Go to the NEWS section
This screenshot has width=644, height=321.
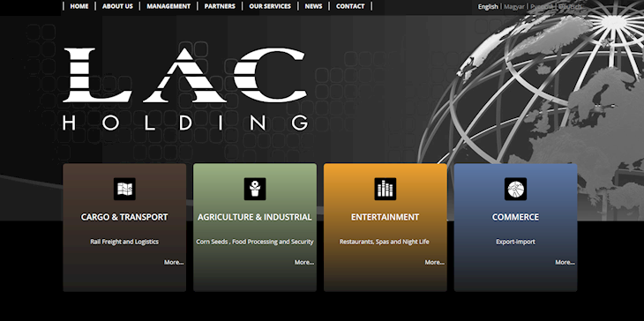(313, 6)
